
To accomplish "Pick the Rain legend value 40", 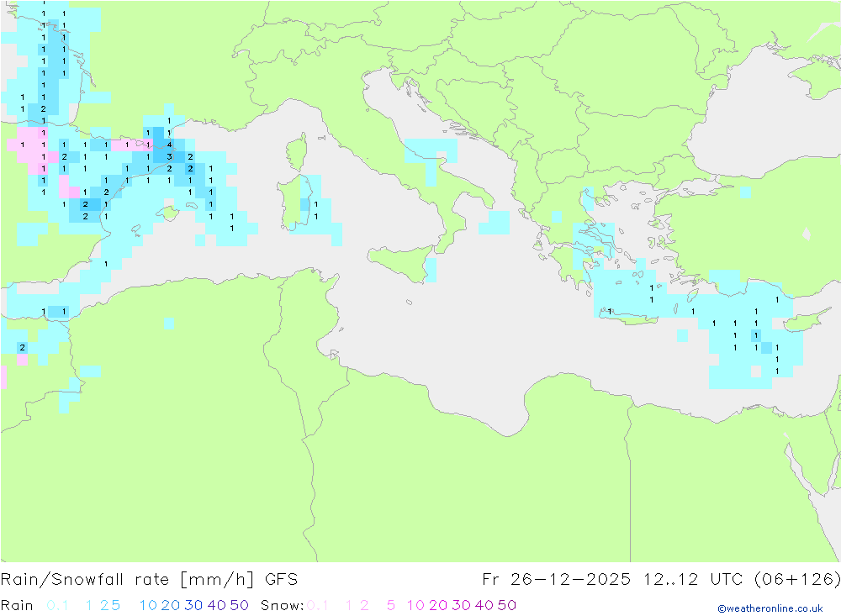I will (x=217, y=605).
